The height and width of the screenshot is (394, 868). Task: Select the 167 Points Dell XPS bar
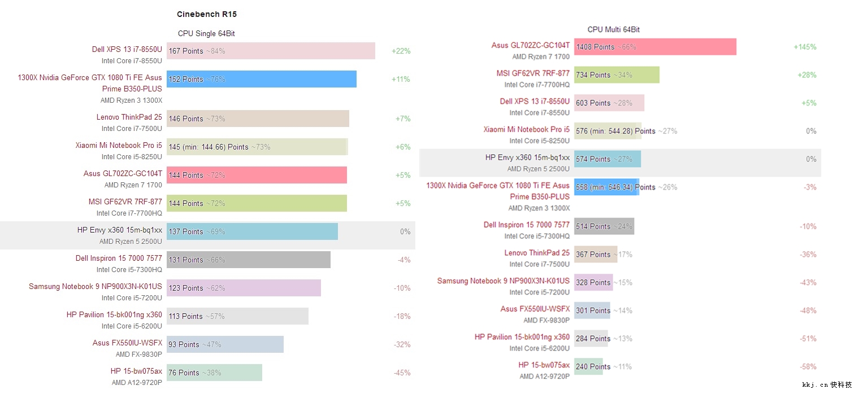(x=271, y=51)
